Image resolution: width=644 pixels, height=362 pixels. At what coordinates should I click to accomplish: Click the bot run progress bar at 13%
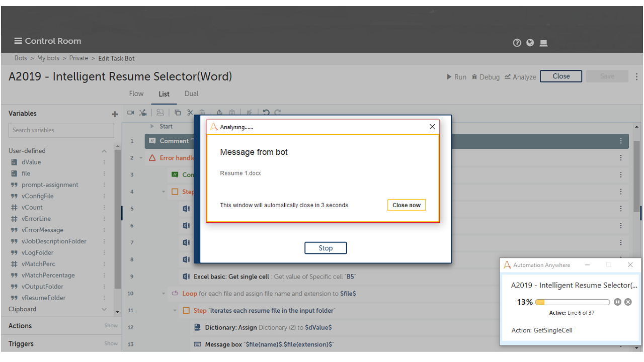(x=573, y=302)
